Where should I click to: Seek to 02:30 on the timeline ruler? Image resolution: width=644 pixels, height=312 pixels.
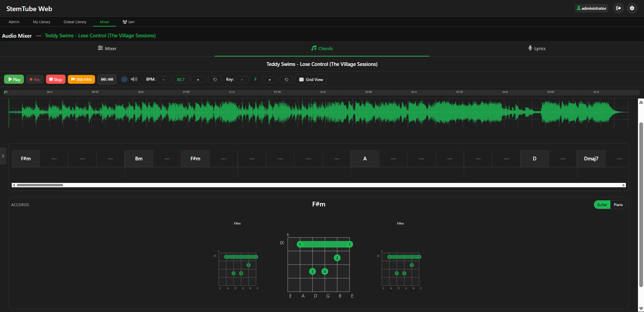460,92
